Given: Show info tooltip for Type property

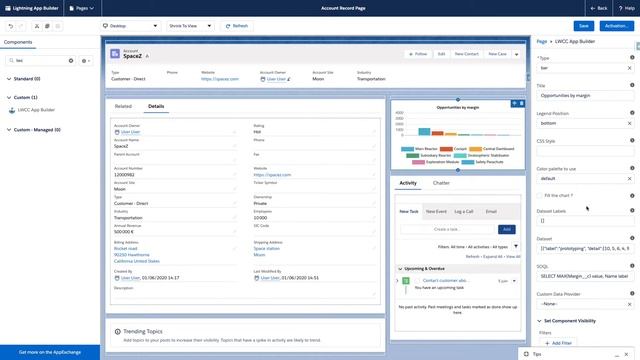Looking at the screenshot, I should (632, 58).
